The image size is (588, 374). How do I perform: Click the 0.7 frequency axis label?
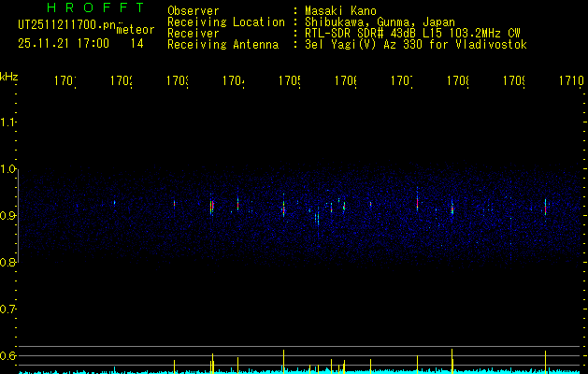[8, 309]
